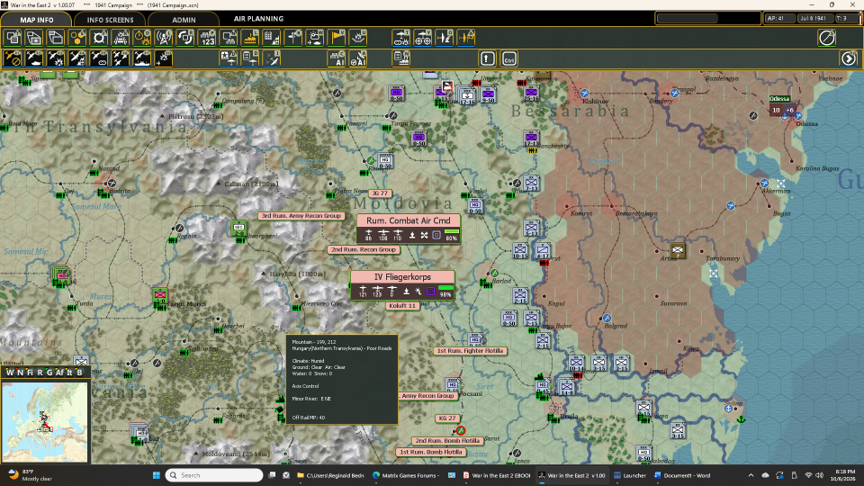Screen dimensions: 864x486
Task: Select the Koluft 11 label
Action: click(x=402, y=306)
